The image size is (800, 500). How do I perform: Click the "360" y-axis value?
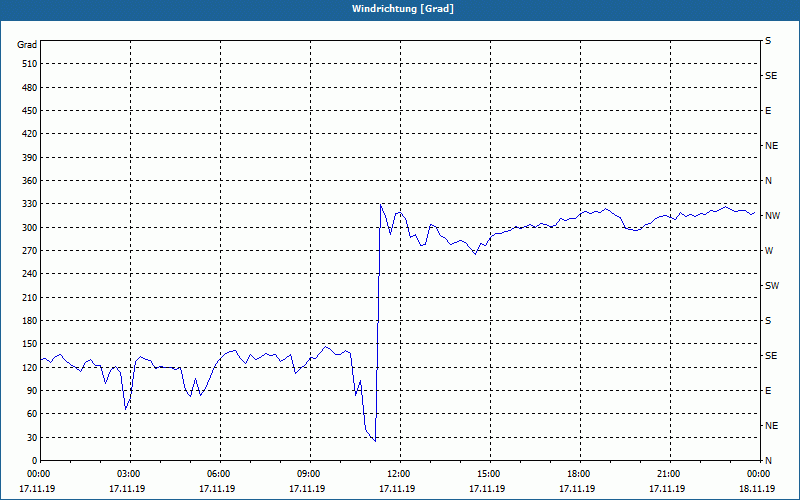[x=30, y=181]
